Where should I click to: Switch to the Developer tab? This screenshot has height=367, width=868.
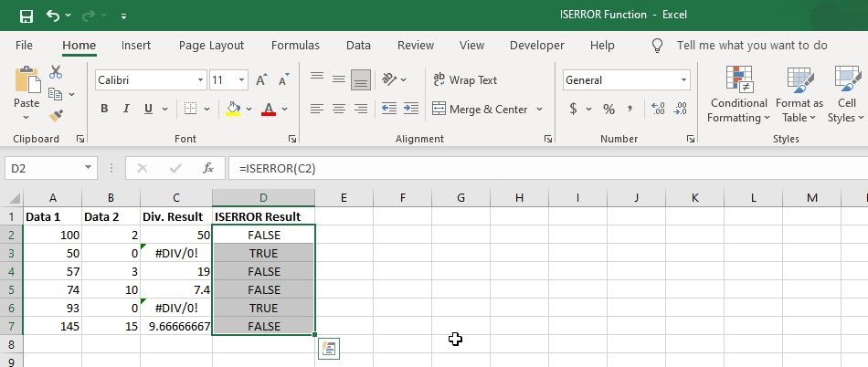(537, 46)
